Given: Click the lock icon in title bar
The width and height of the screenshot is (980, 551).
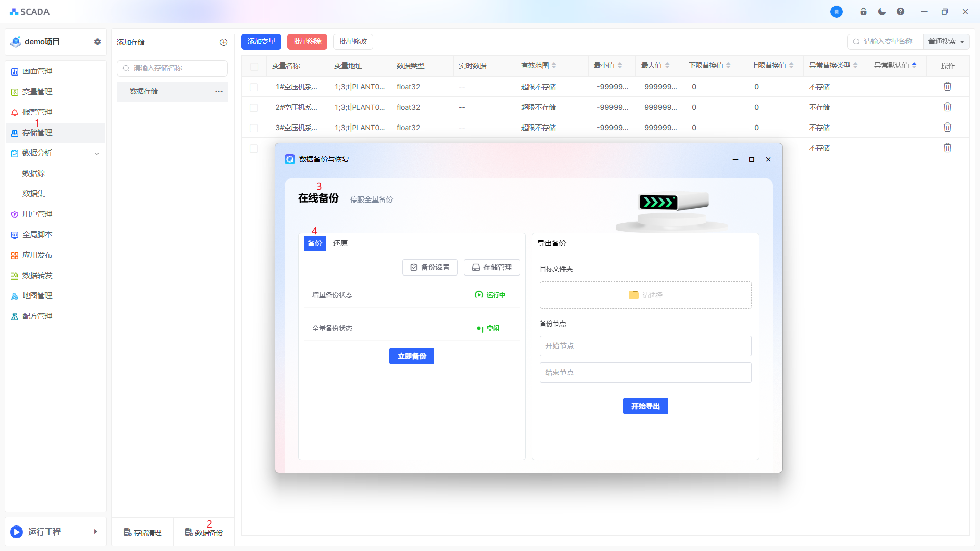Looking at the screenshot, I should [x=863, y=12].
